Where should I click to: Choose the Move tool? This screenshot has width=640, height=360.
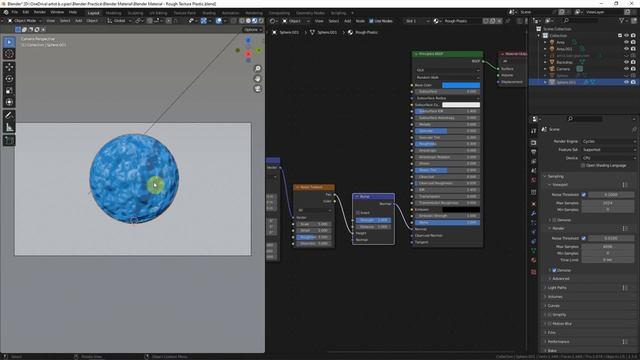9,67
